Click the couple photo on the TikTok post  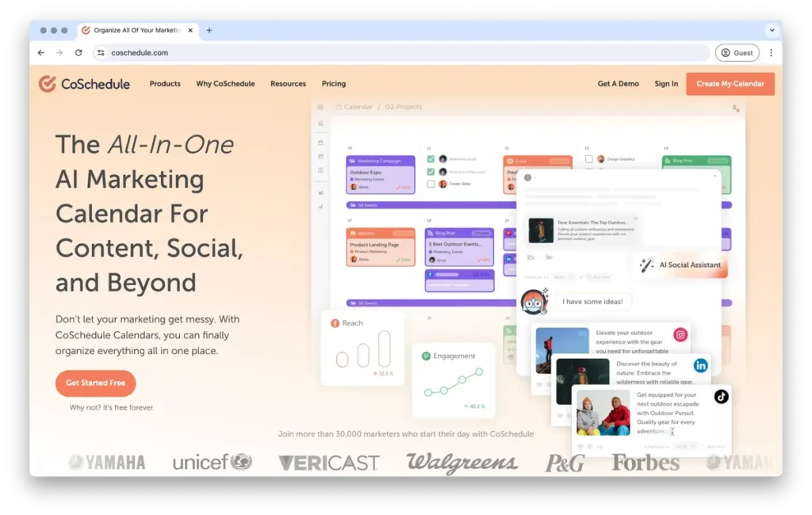[603, 413]
